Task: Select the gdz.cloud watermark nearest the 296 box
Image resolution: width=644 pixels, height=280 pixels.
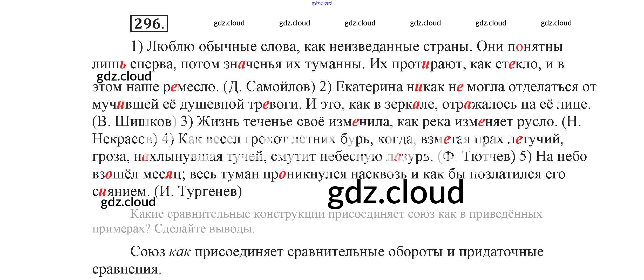Action: click(229, 23)
